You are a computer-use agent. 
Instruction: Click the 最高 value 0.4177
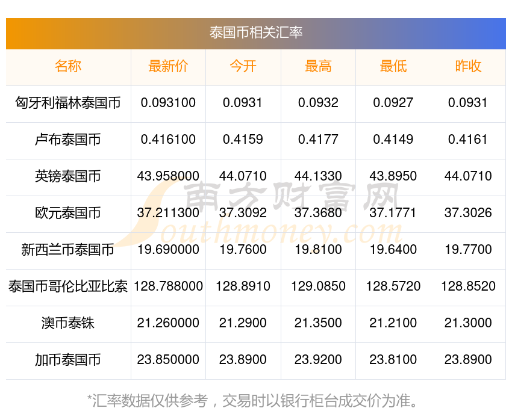(x=318, y=140)
